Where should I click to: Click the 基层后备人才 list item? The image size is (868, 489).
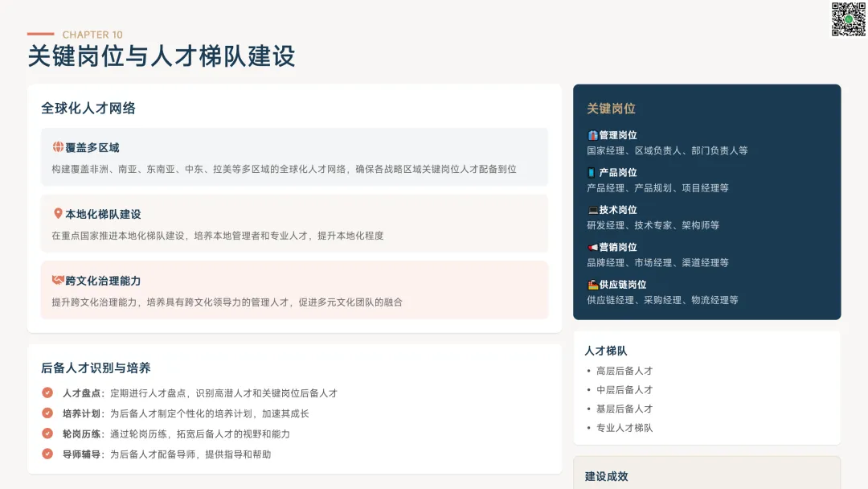[x=624, y=409]
